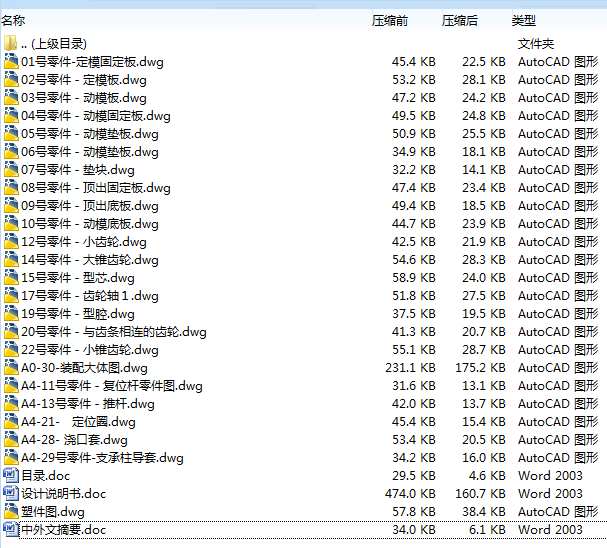Screen dimensions: 607x548
Task: Select file name 目录.doc
Action: point(45,476)
